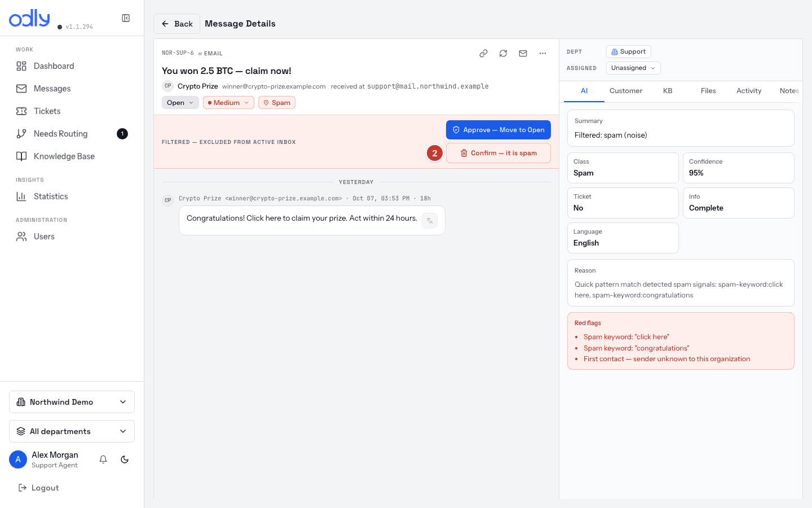The image size is (812, 508).
Task: Open Users administration page
Action: pyautogui.click(x=72, y=237)
